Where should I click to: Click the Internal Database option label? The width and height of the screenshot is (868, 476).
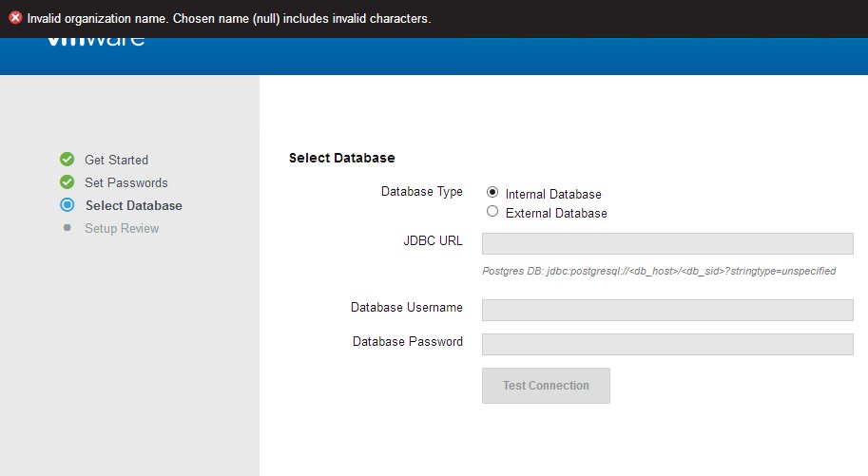click(x=553, y=194)
